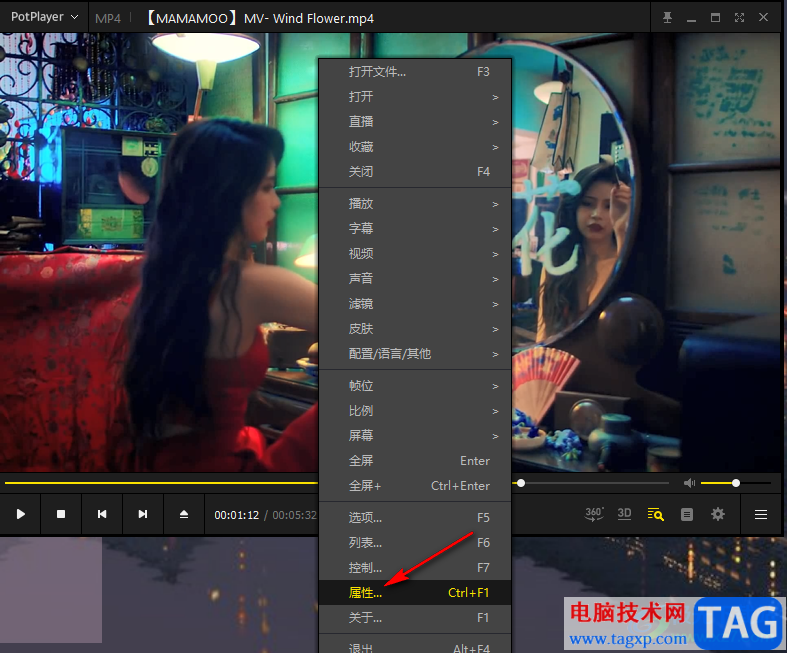
Task: Expand the 字幕 submenu
Action: pyautogui.click(x=415, y=229)
